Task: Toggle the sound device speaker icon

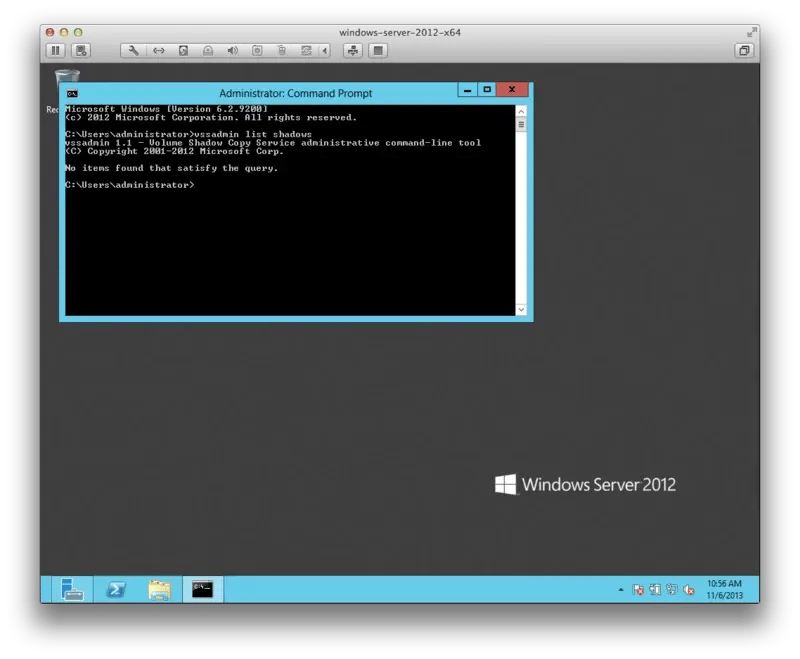Action: click(x=232, y=50)
